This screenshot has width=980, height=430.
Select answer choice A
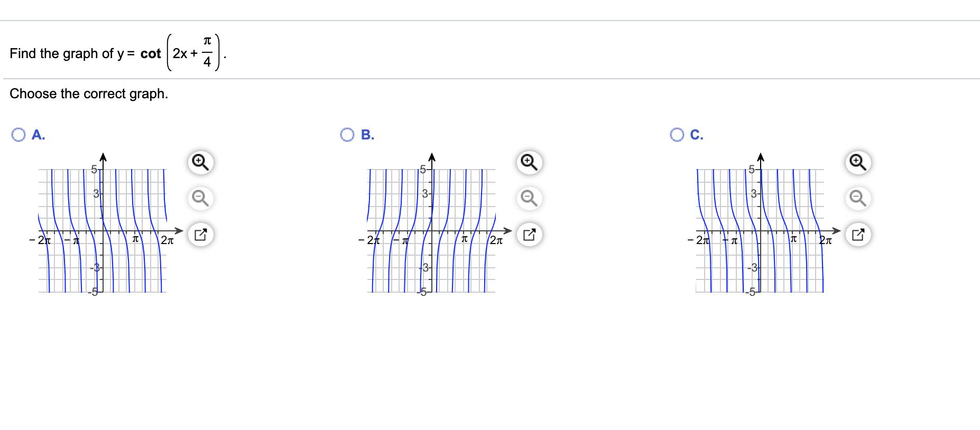tap(18, 135)
